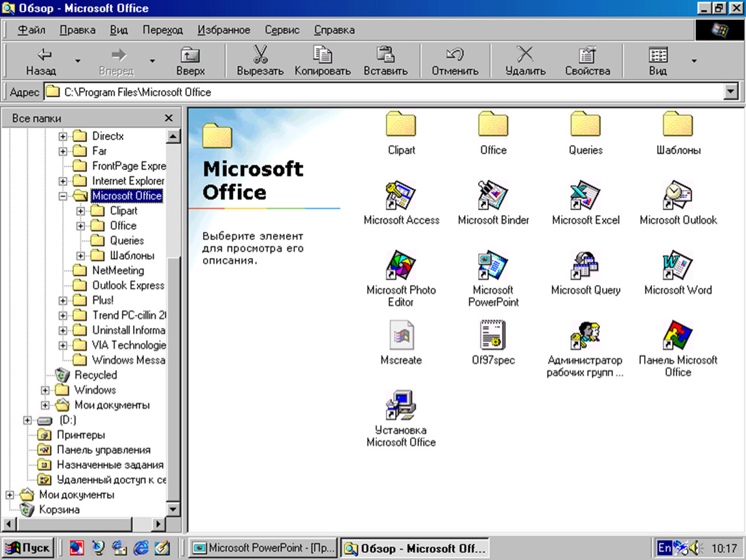Launch Internet Explorer from quick launch
746x560 pixels.
click(x=141, y=548)
